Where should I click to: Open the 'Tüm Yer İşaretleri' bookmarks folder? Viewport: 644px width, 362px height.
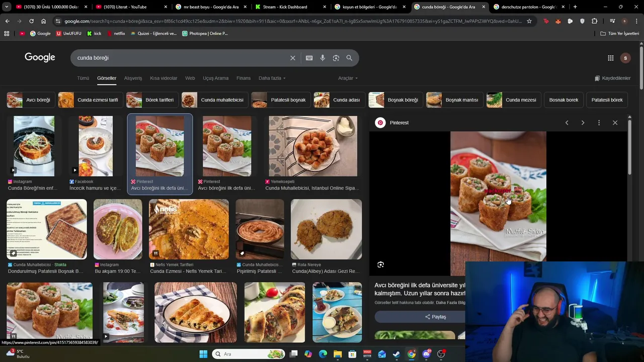(x=620, y=33)
